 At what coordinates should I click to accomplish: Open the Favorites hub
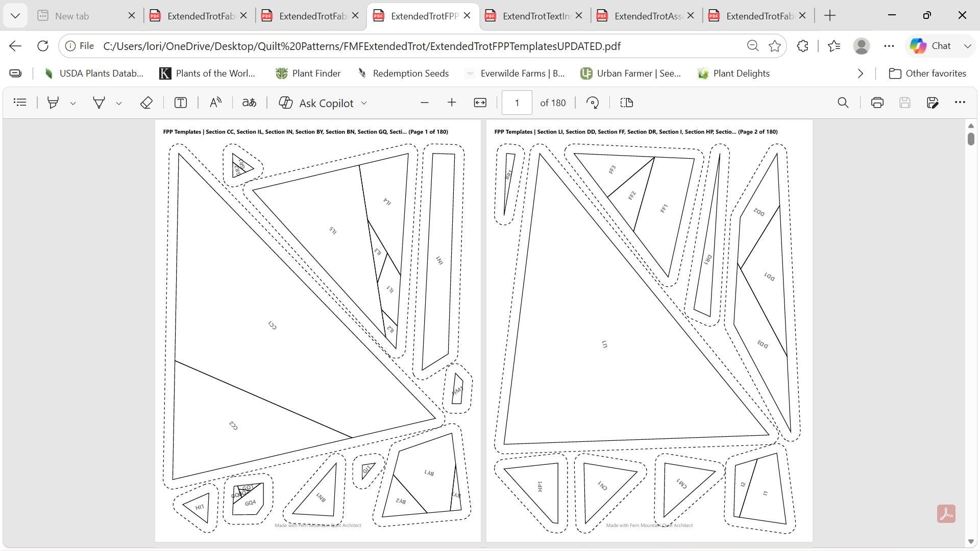tap(835, 46)
